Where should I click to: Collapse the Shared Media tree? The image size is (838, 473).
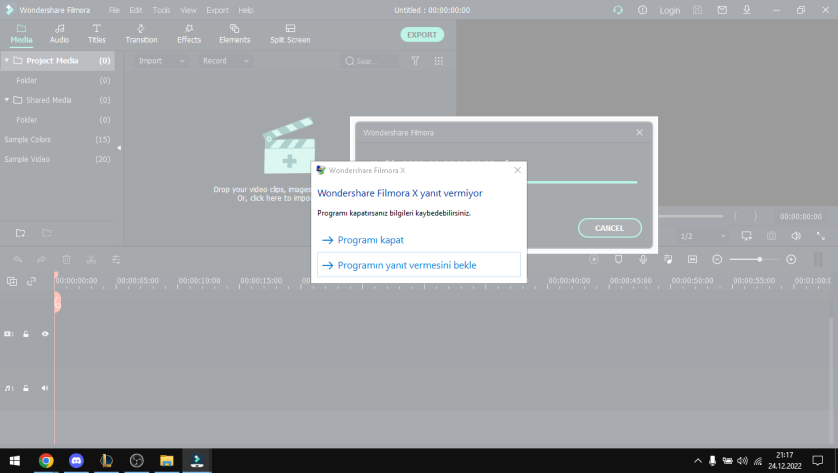[x=6, y=100]
